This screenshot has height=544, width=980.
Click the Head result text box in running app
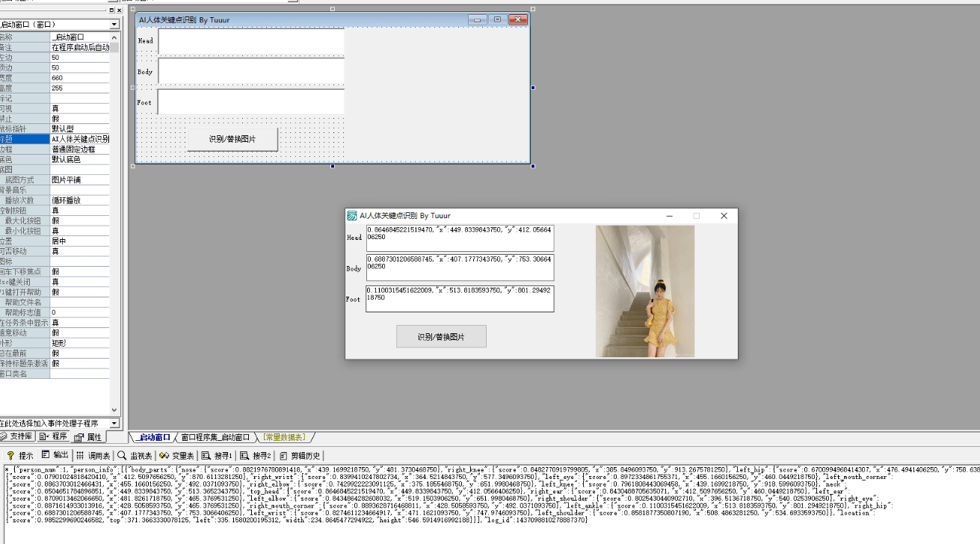tap(460, 238)
